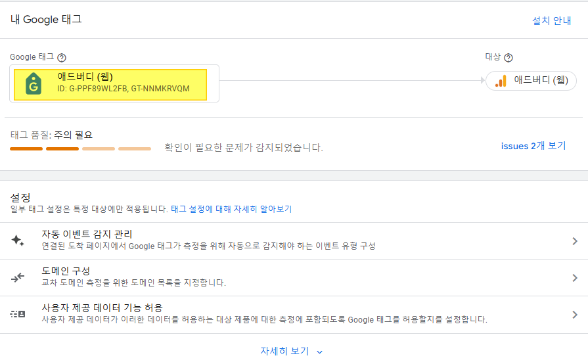
Task: Open 자동 이벤트 감지 관리 setting row
Action: click(294, 240)
